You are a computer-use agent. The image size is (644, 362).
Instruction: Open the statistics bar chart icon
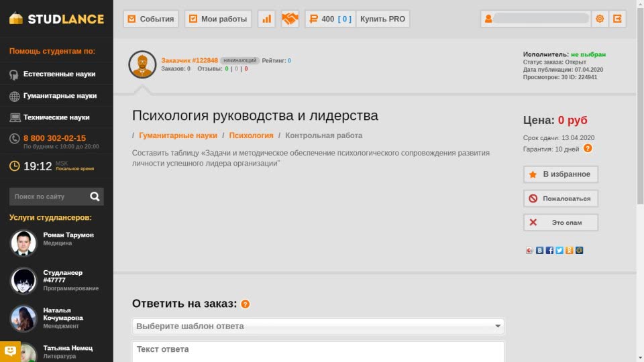(267, 19)
